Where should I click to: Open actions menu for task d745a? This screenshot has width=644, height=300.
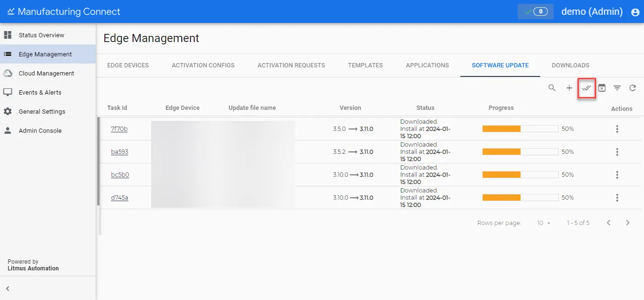(x=617, y=198)
